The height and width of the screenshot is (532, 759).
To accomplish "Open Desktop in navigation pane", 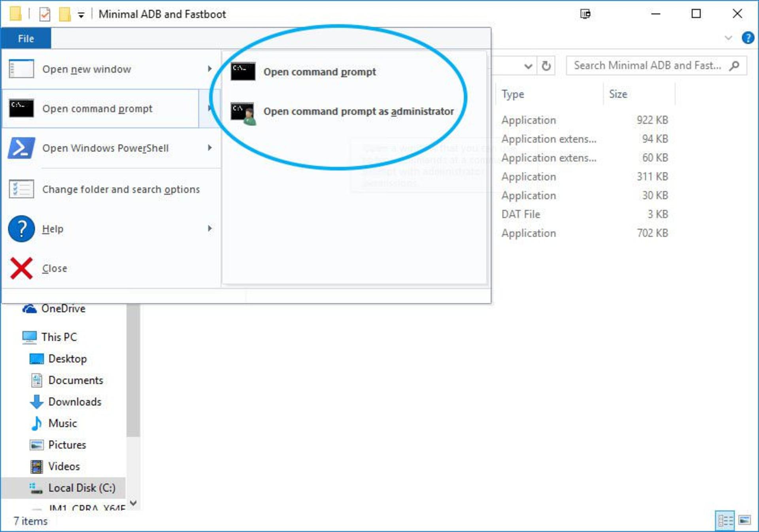I will pyautogui.click(x=67, y=359).
